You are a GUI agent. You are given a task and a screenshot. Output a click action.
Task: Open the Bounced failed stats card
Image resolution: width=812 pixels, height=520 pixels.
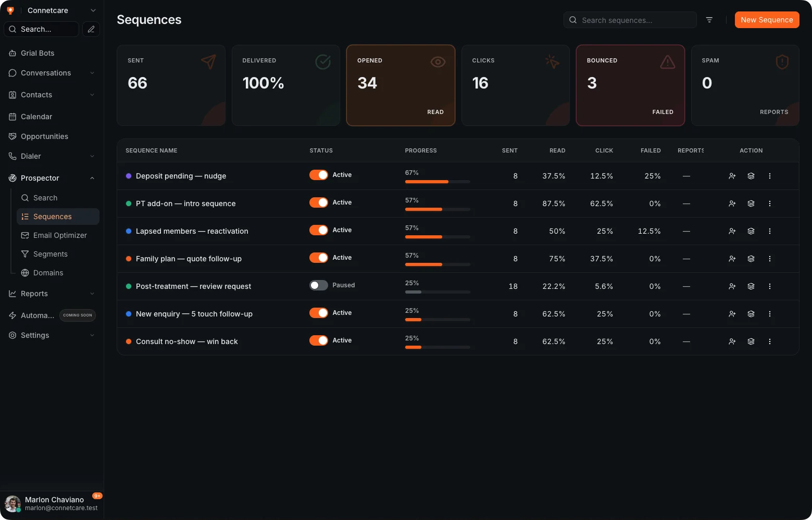[630, 85]
